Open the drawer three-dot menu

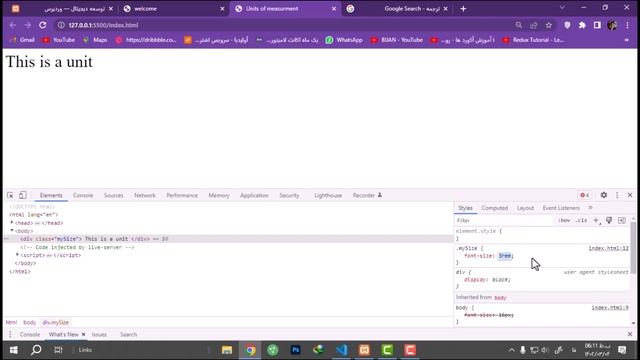pos(10,334)
